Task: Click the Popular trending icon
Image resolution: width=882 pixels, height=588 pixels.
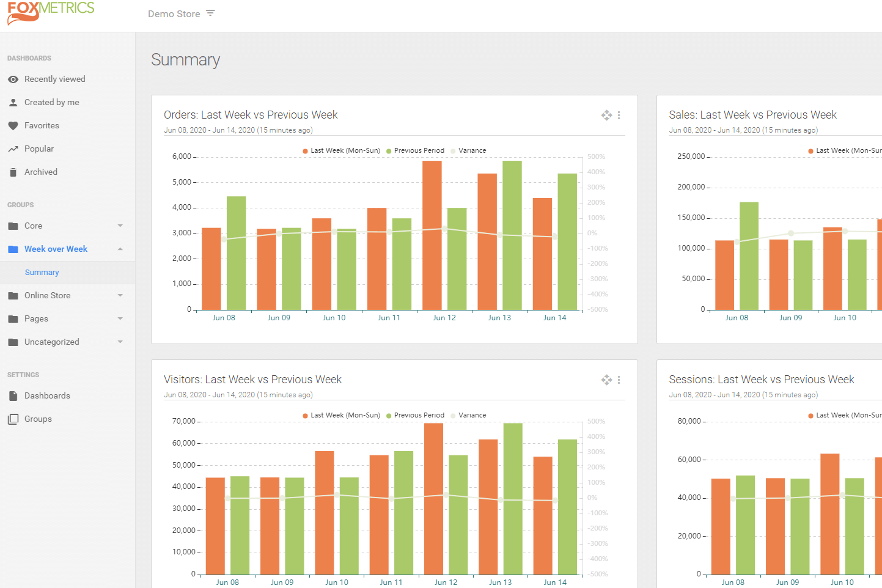Action: click(12, 149)
